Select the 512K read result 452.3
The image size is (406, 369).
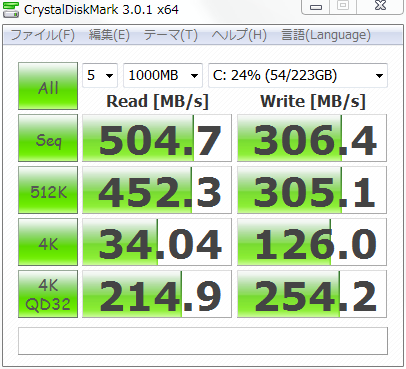[x=157, y=190]
